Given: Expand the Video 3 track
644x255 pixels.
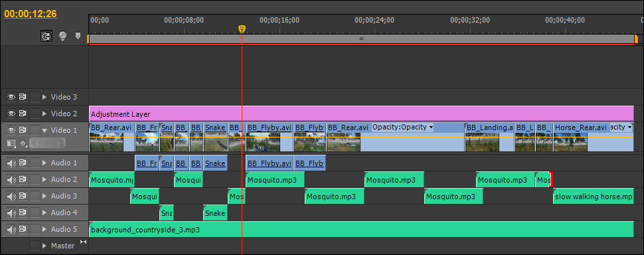Looking at the screenshot, I should point(44,98).
